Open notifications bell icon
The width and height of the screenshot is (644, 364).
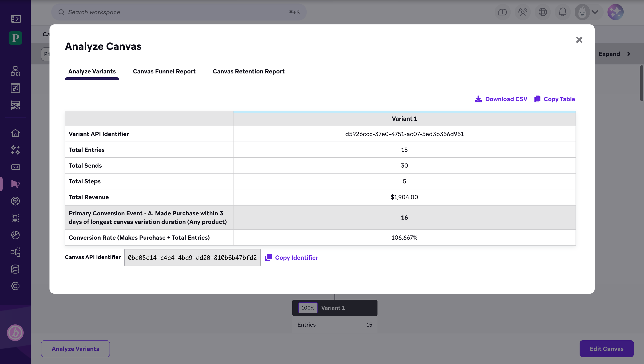[x=562, y=12]
